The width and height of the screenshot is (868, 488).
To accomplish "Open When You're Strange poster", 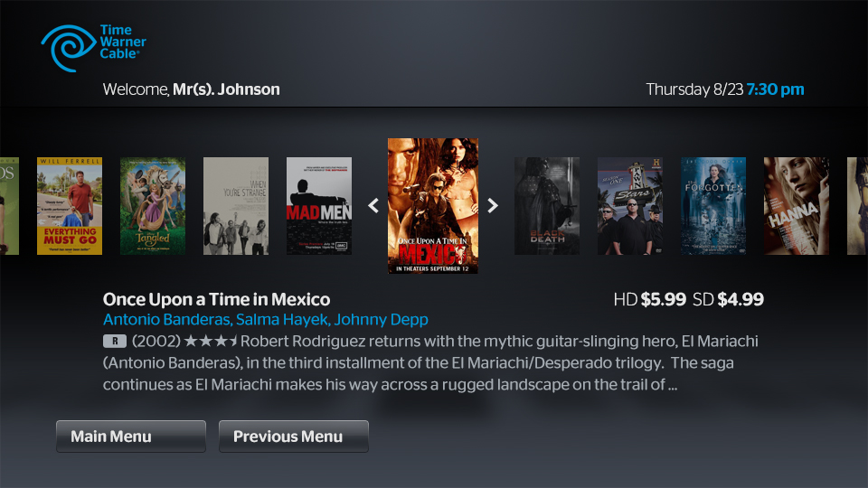I will (236, 206).
